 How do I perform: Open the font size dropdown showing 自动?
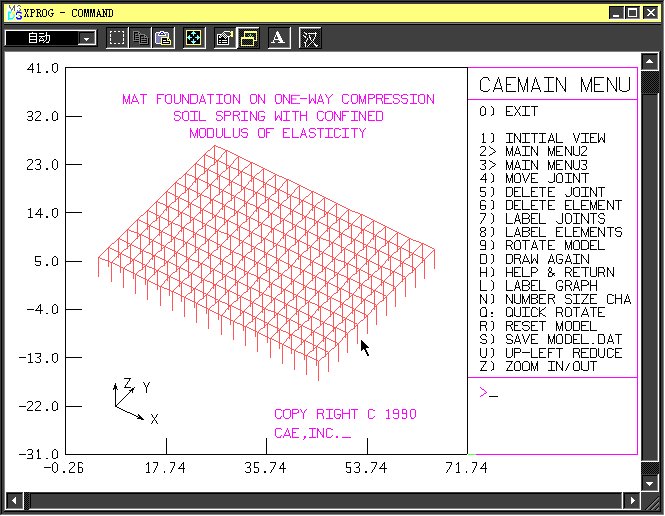pos(50,38)
